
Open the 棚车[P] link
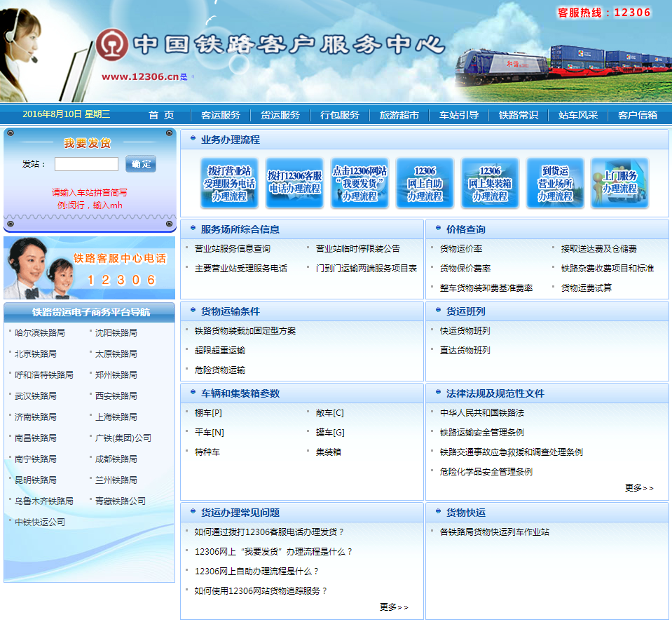pos(208,413)
